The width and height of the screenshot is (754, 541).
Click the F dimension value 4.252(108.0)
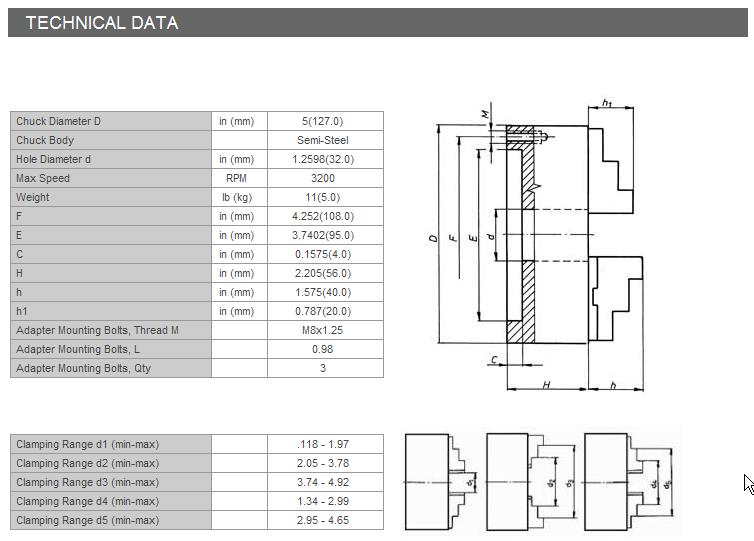(x=323, y=216)
